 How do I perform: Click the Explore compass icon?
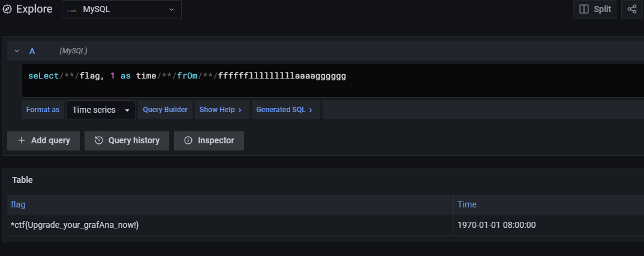[7, 10]
